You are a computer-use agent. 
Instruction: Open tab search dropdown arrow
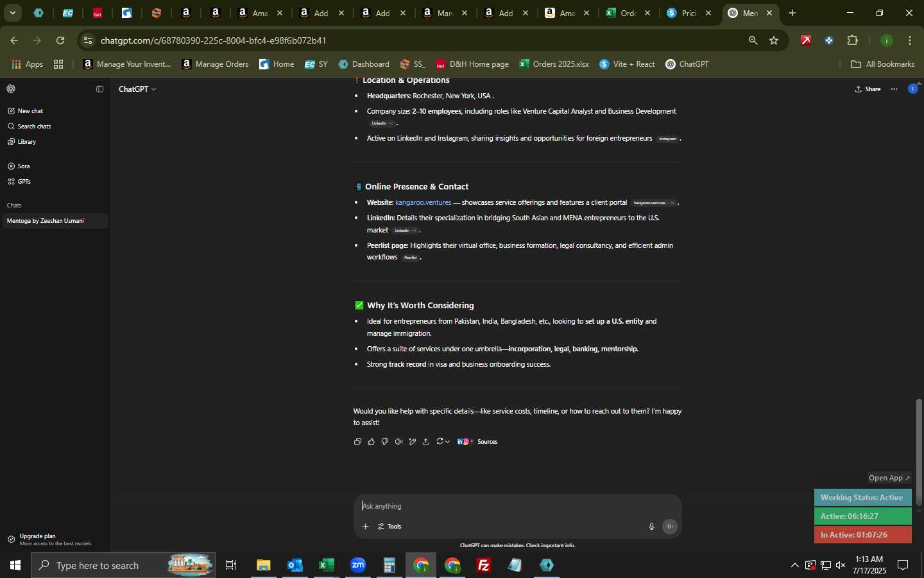(x=13, y=13)
